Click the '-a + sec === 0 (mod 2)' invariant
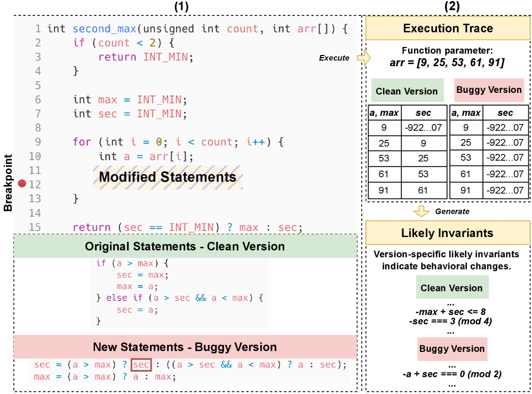The height and width of the screenshot is (394, 532). coord(451,374)
